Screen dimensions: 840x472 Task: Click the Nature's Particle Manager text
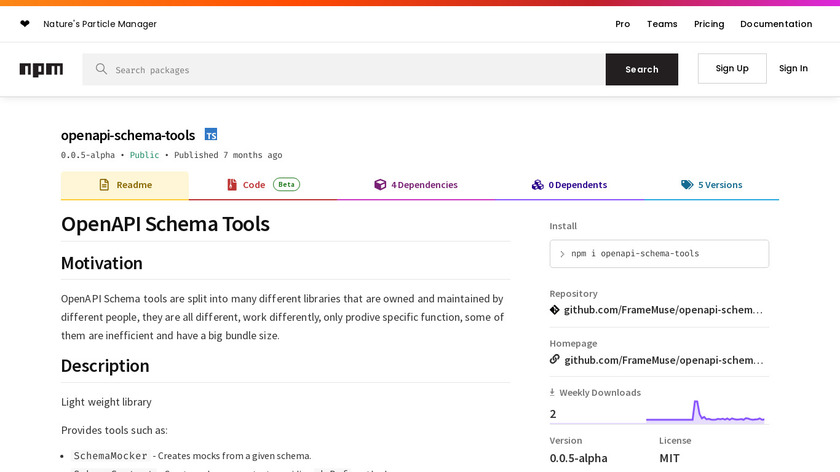click(x=100, y=24)
